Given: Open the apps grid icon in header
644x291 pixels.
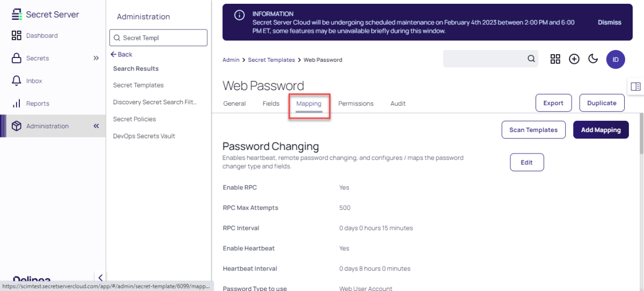Looking at the screenshot, I should 555,59.
